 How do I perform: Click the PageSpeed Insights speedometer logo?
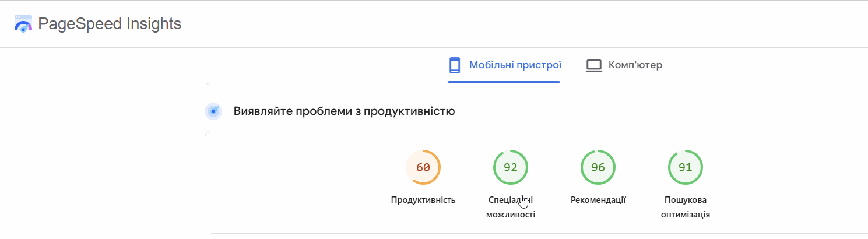(x=23, y=24)
